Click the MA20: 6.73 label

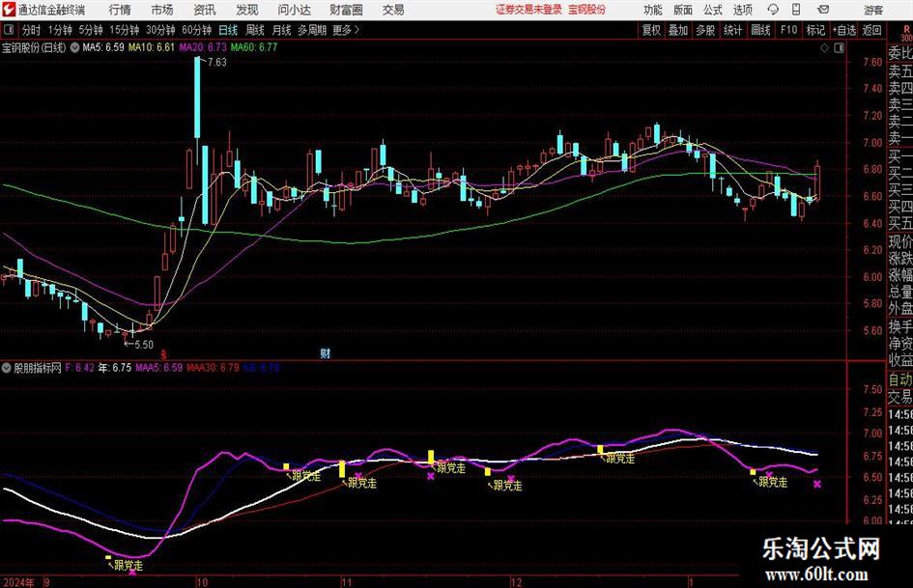pyautogui.click(x=203, y=47)
